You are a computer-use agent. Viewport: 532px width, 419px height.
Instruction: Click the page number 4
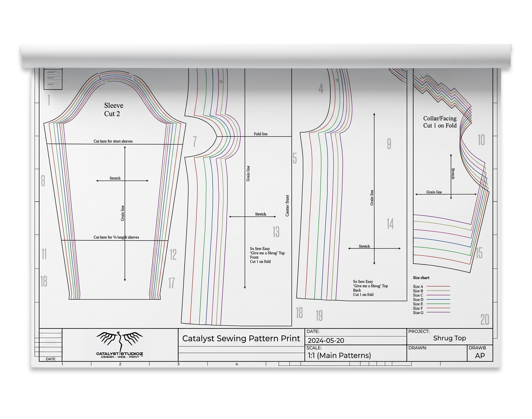click(321, 88)
